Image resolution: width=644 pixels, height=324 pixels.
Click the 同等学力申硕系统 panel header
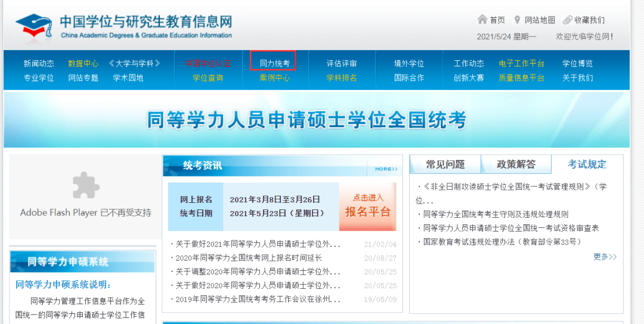(x=82, y=261)
